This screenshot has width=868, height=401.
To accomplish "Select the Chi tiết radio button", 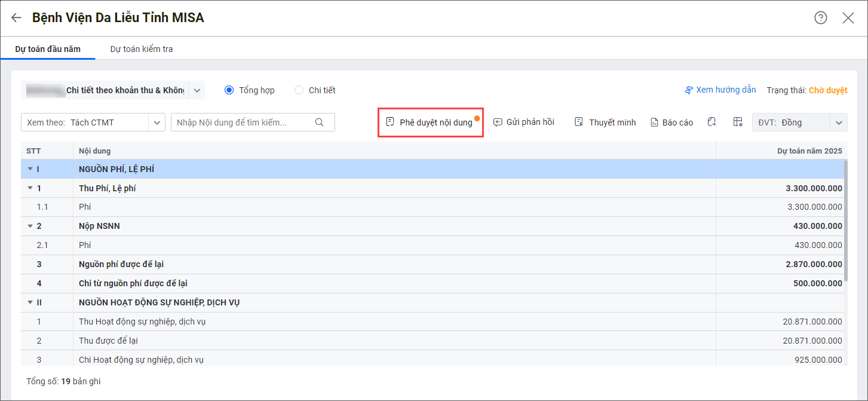I will [x=299, y=90].
